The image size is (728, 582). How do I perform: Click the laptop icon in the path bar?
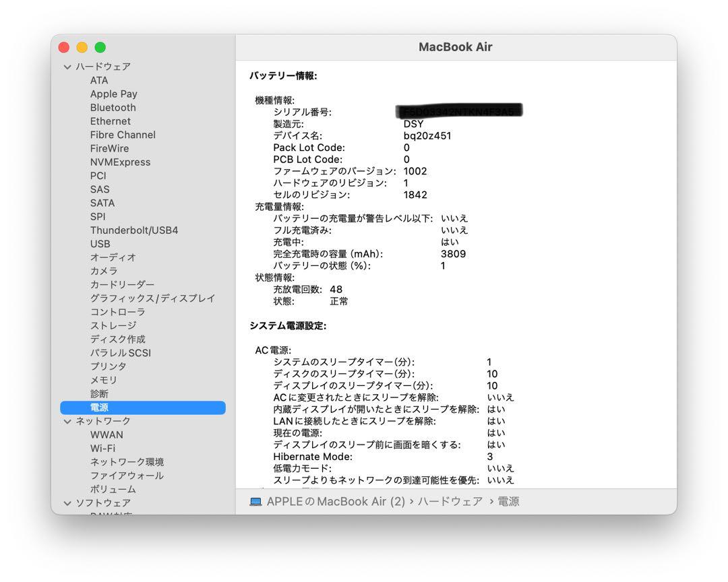[256, 502]
